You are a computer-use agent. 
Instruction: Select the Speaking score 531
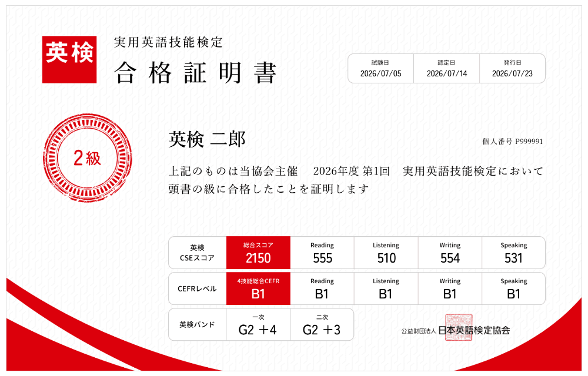513,258
